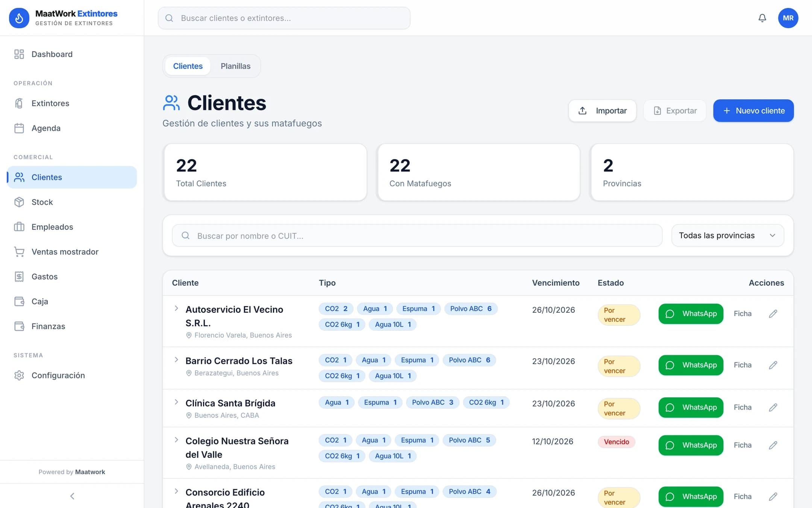Viewport: 812px width, 508px height.
Task: Focus the Buscar por nombre o CUIT field
Action: (417, 236)
